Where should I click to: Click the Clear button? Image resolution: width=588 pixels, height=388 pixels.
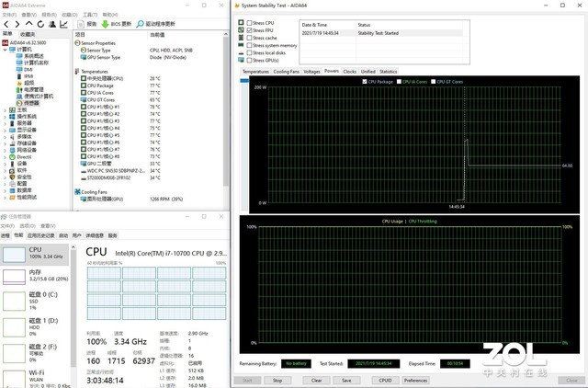(316, 381)
